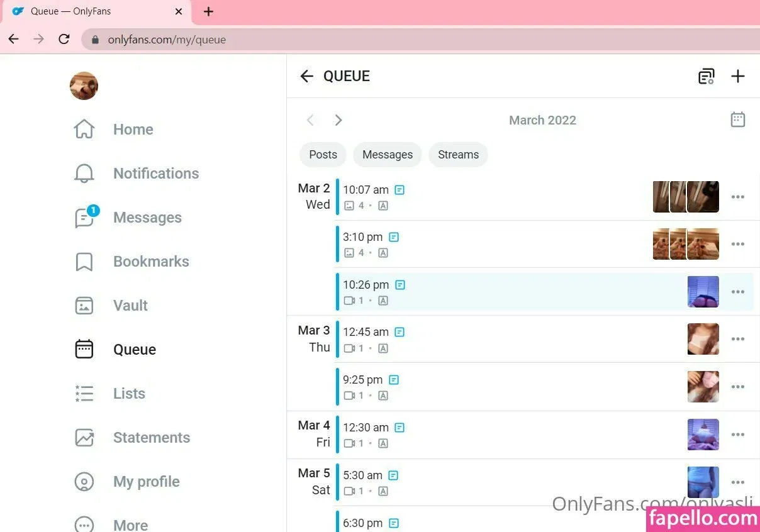Reload the page with browser refresh button
This screenshot has width=760, height=532.
(64, 39)
